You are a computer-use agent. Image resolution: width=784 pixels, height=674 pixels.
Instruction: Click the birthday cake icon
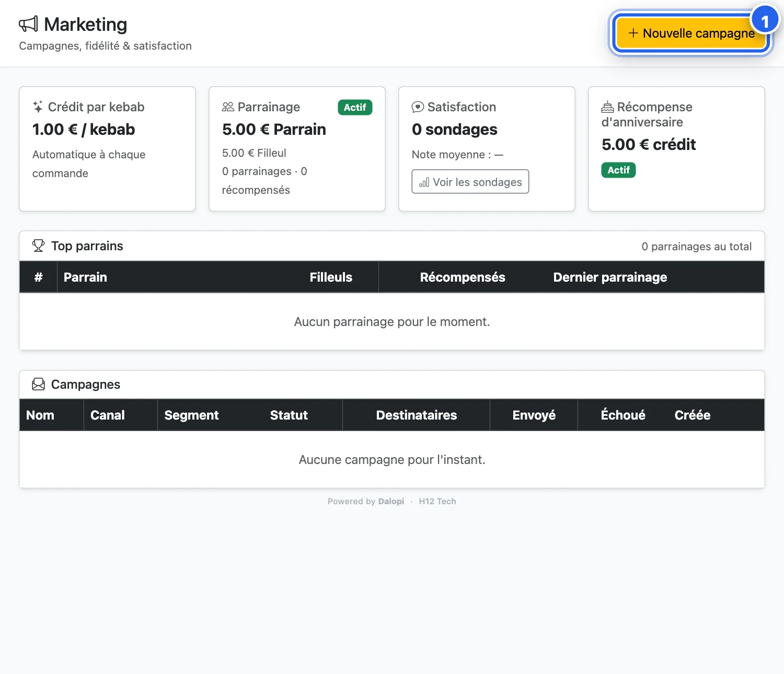[607, 107]
